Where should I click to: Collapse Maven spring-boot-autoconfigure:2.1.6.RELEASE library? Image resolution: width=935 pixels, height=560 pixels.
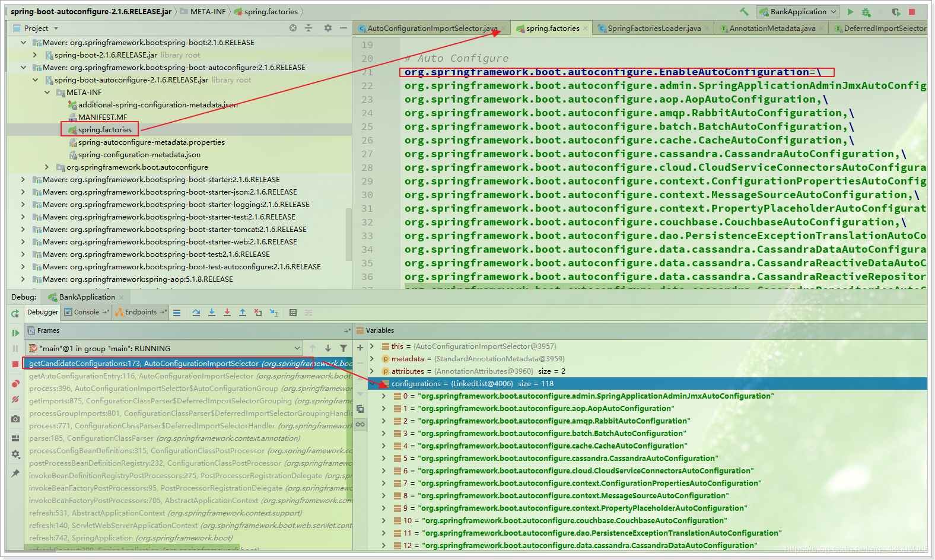(23, 67)
